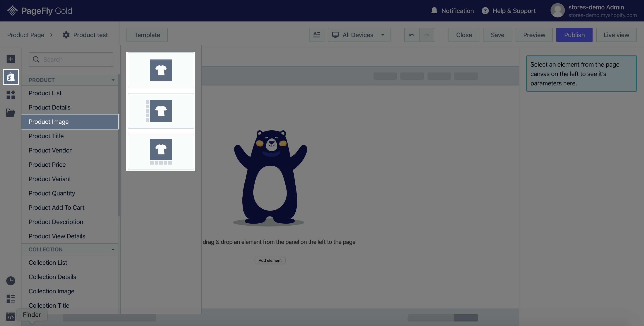644x326 pixels.
Task: Click the Close button
Action: pos(464,35)
